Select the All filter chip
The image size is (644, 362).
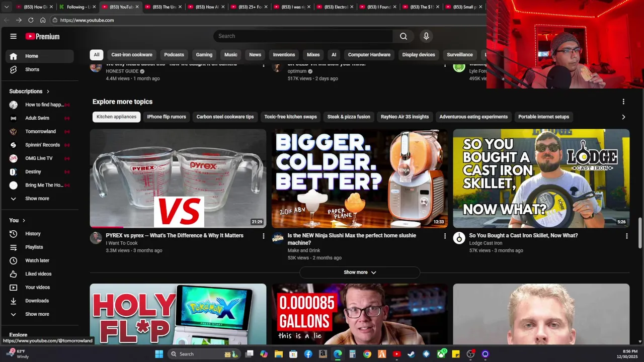pyautogui.click(x=96, y=55)
